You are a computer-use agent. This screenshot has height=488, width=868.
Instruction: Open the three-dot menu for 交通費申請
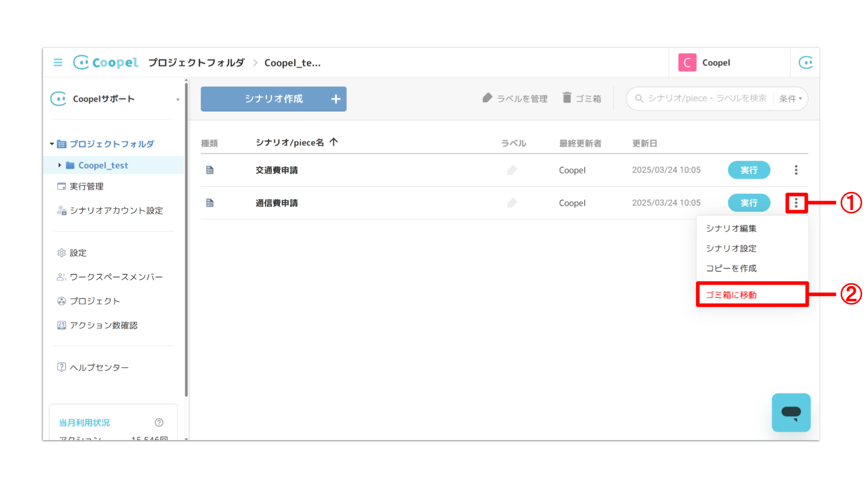pyautogui.click(x=796, y=170)
